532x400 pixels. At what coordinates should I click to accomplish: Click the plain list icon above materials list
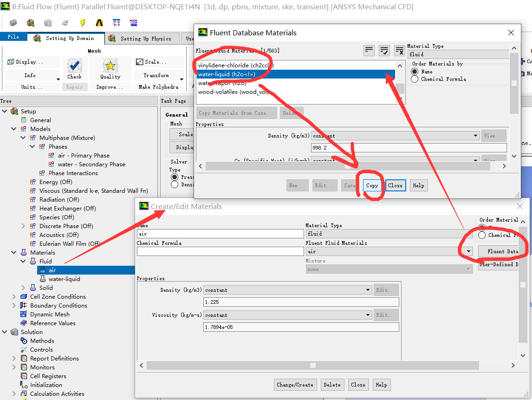pyautogui.click(x=369, y=51)
